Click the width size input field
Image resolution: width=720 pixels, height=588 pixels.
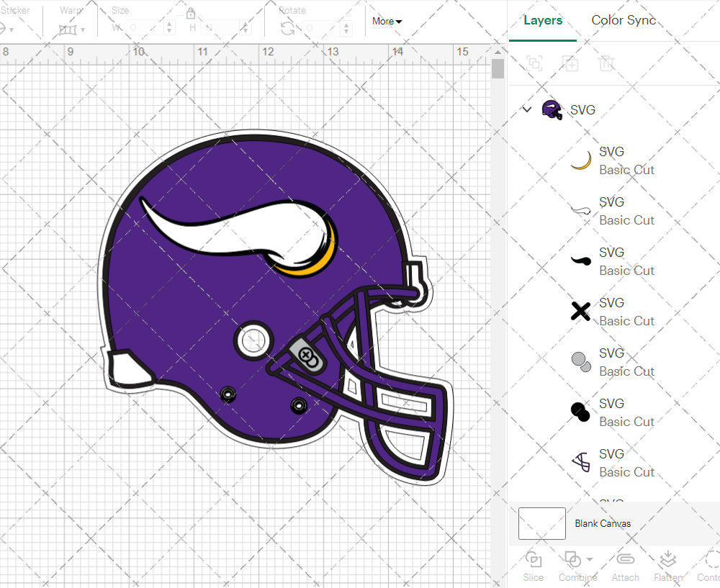[145, 28]
